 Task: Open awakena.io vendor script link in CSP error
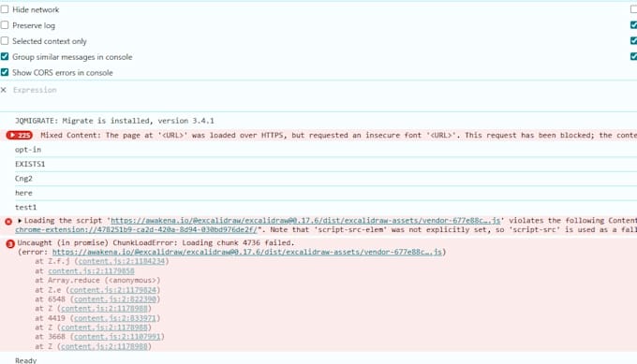pos(305,220)
